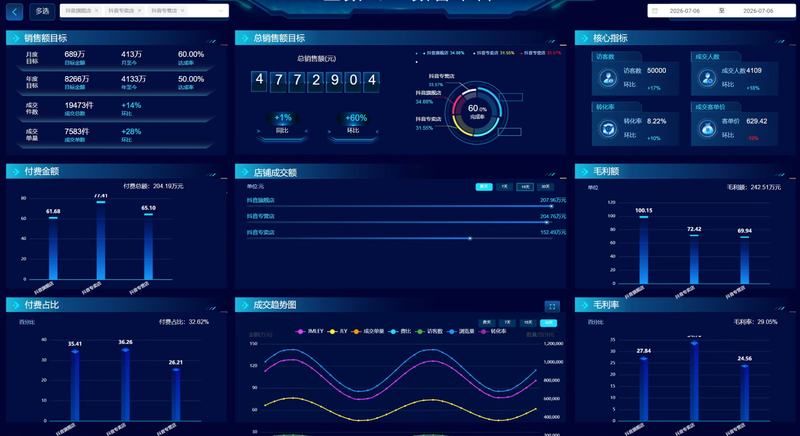Click the 访客数 visitor avatar icon
800x436 pixels.
tap(608, 79)
